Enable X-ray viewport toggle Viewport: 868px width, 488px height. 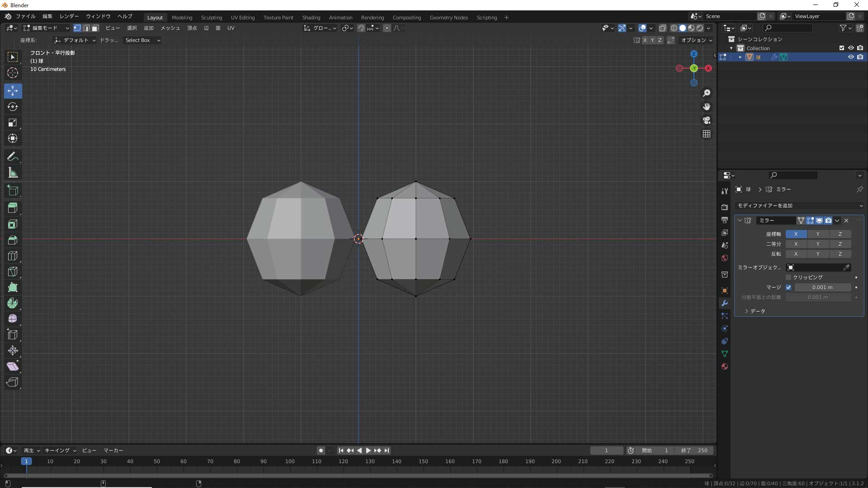[x=663, y=28]
